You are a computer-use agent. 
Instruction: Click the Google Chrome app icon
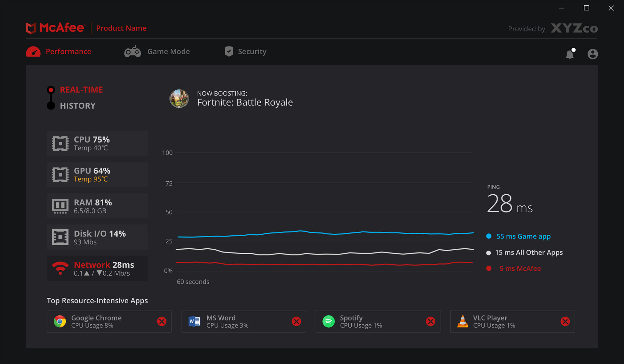[60, 321]
